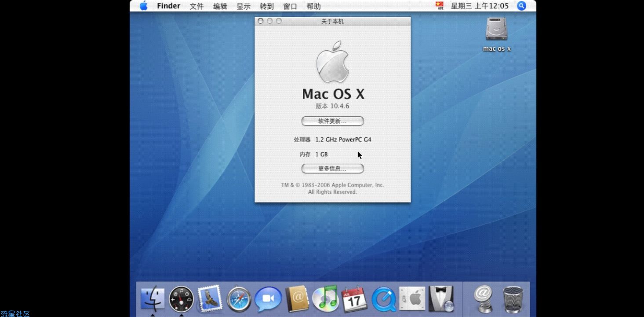Select the mac os x hard drive icon

point(497,29)
